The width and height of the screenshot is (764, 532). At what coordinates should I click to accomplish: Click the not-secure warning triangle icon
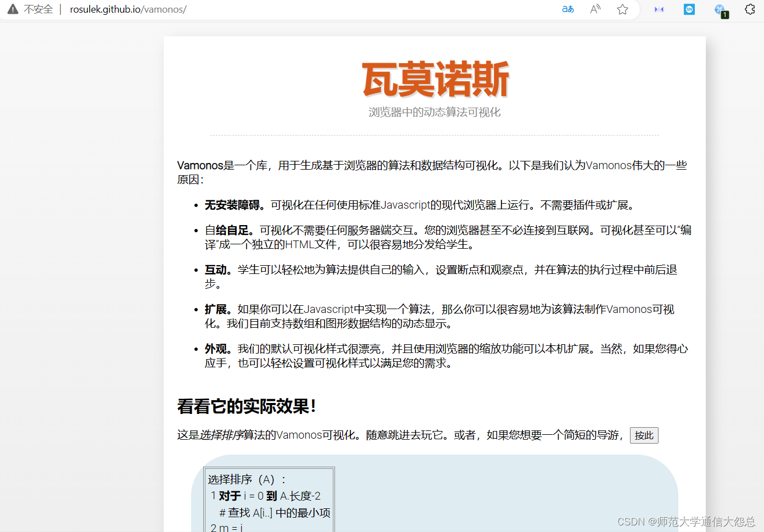pyautogui.click(x=13, y=9)
